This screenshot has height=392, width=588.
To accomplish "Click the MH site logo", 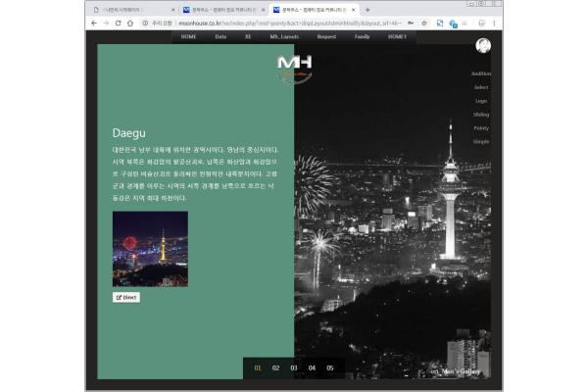I will click(294, 69).
